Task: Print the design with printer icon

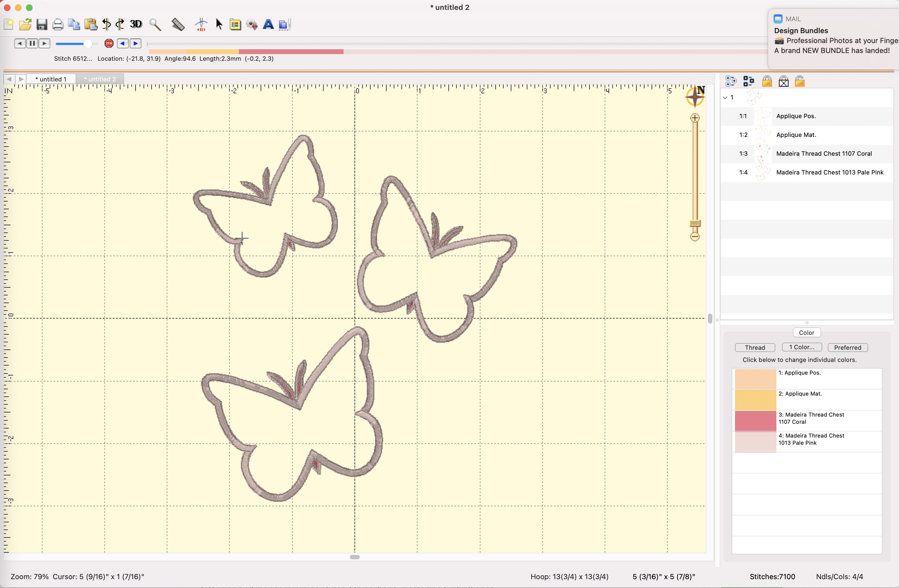Action: [x=58, y=25]
